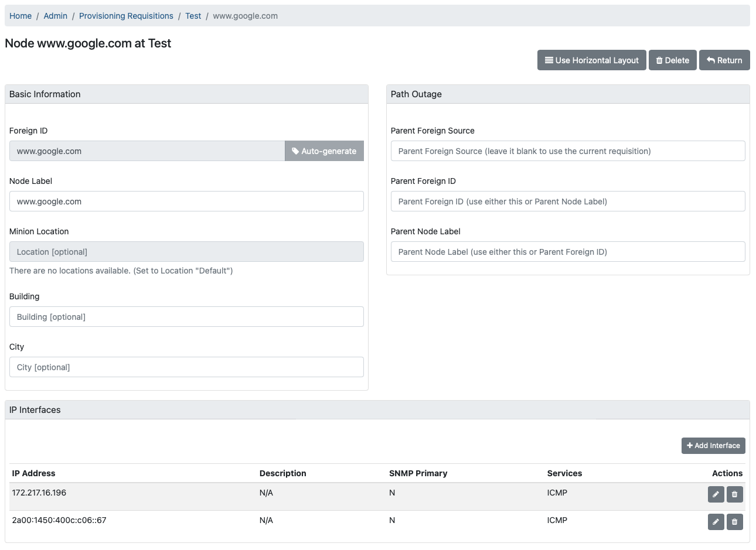Navigate to Provisioning Requisitions breadcrumb
This screenshot has height=550, width=756.
(126, 16)
